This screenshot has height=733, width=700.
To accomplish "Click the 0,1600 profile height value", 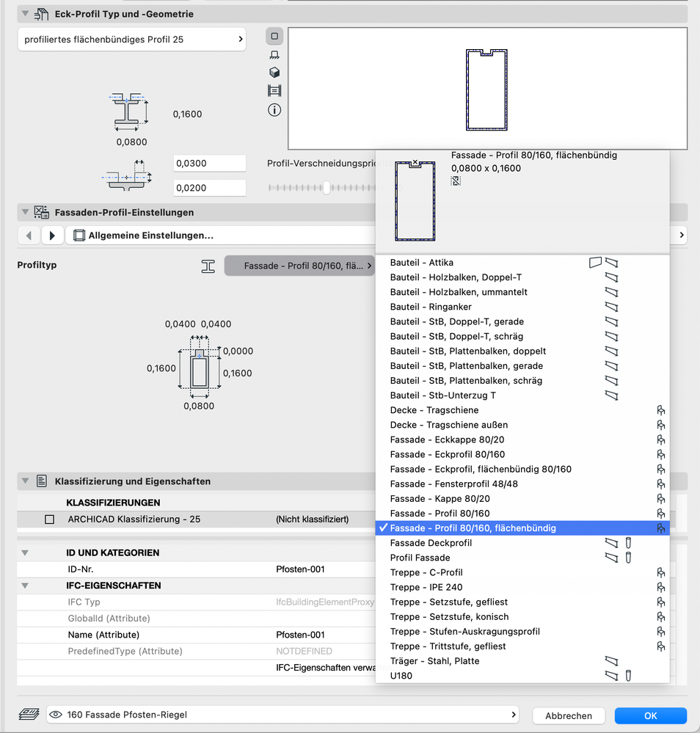I will click(x=188, y=114).
